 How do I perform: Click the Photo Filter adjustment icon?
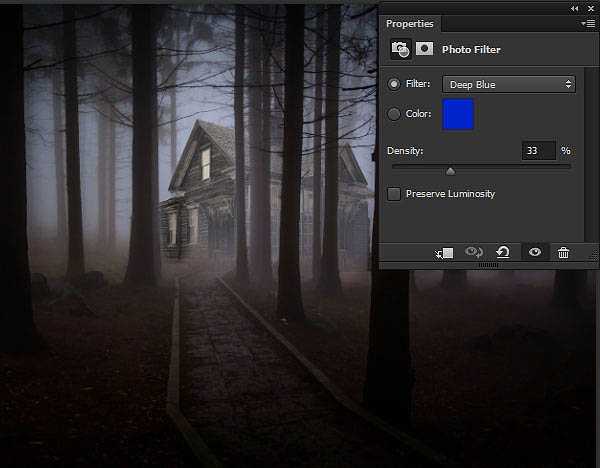[400, 48]
